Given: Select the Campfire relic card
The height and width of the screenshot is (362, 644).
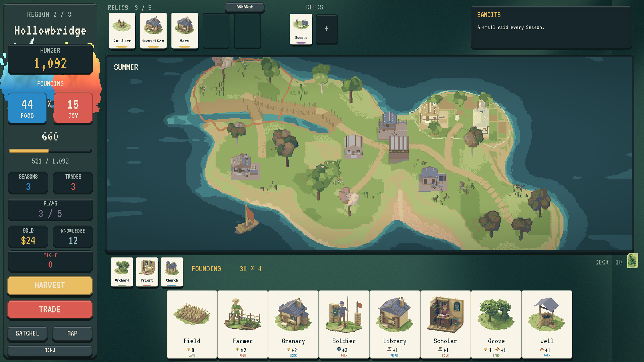Looking at the screenshot, I should (x=122, y=31).
